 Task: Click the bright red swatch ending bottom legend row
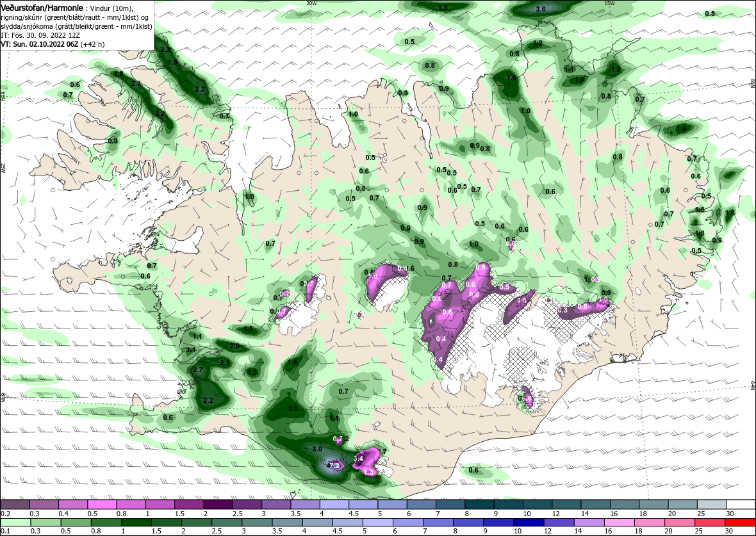740,523
